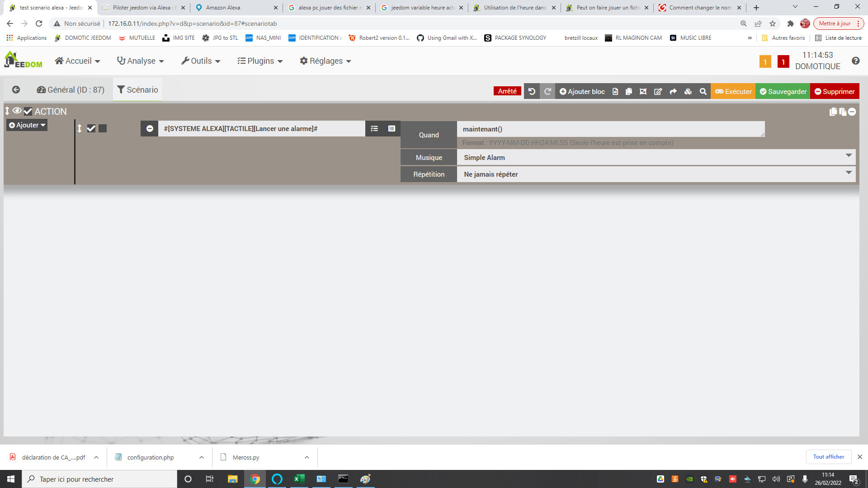This screenshot has width=868, height=488.
Task: Click the scenario search magnifier icon
Action: [x=703, y=91]
